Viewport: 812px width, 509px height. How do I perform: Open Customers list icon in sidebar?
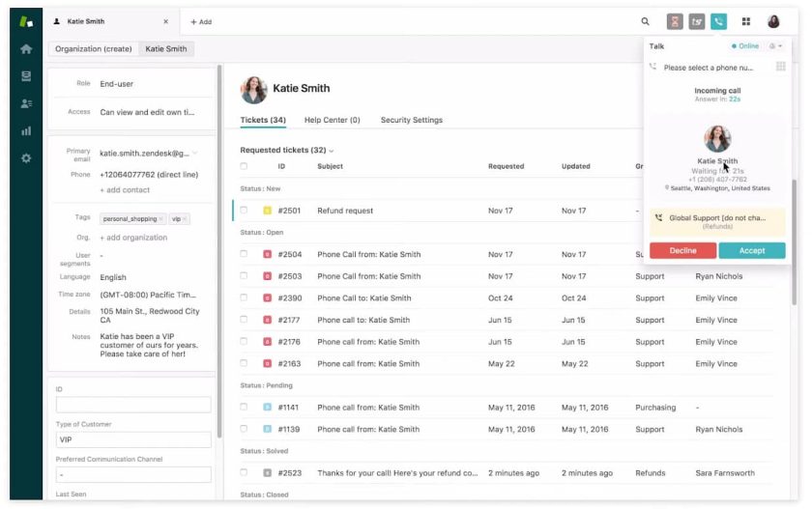tap(26, 104)
